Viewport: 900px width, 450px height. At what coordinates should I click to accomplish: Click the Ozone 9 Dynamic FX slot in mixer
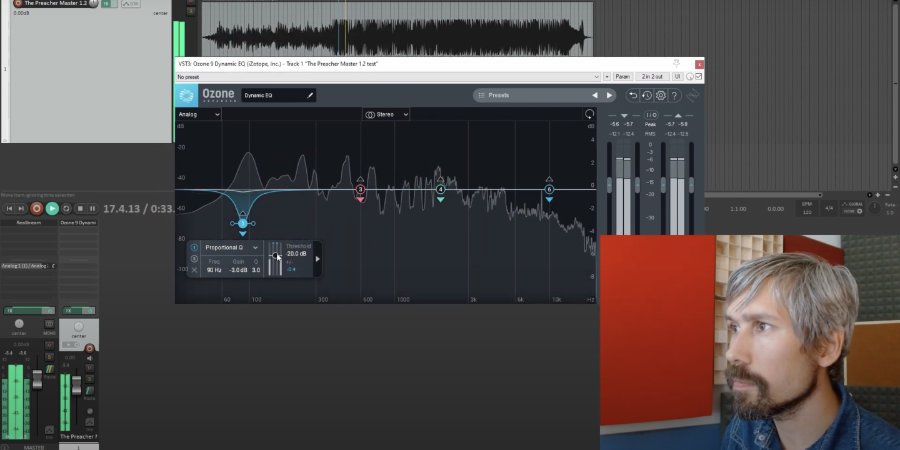coord(79,222)
